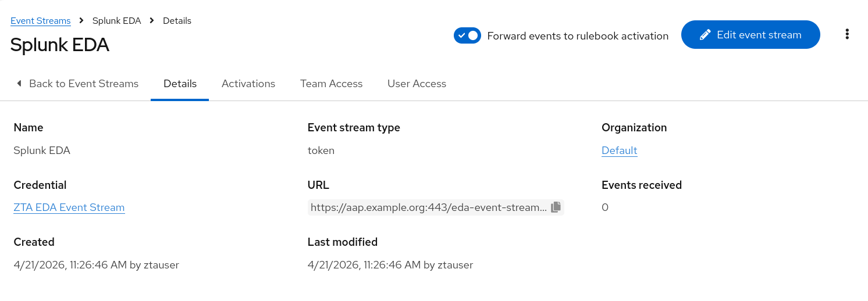Click the URL field label
The height and width of the screenshot is (301, 868).
pyautogui.click(x=318, y=185)
